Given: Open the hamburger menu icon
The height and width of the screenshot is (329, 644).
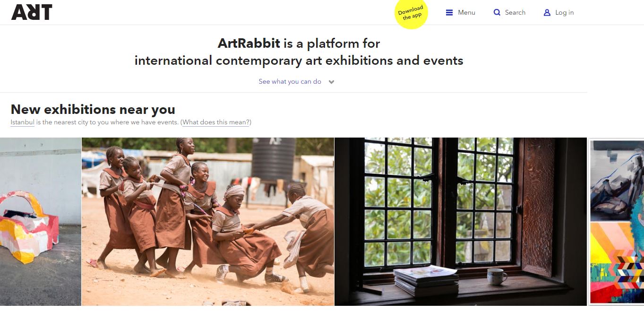Looking at the screenshot, I should click(x=449, y=13).
